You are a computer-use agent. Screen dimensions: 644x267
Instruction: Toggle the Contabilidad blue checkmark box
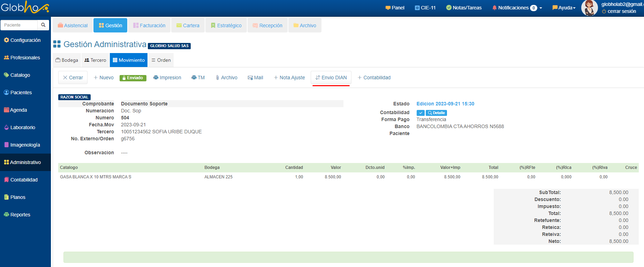tap(421, 113)
